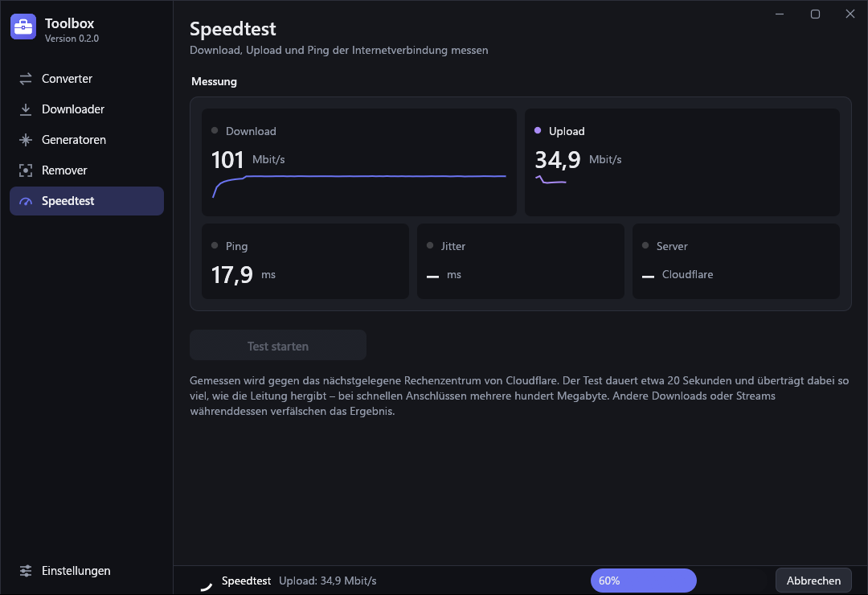Click the Download card label
868x595 pixels.
coord(251,131)
